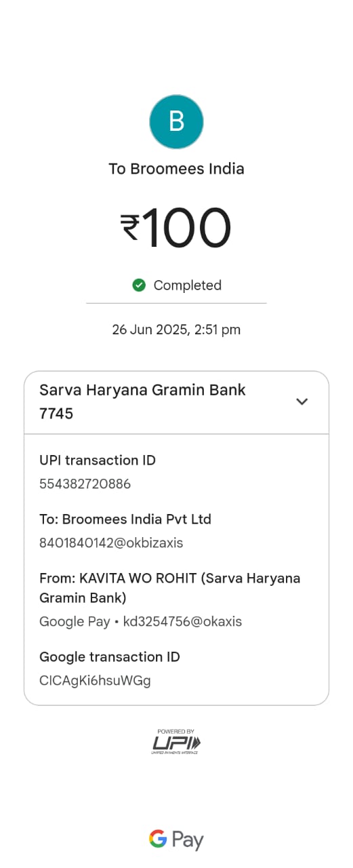Tap the rupee symbol beside 100
This screenshot has height=868, width=353.
click(130, 228)
